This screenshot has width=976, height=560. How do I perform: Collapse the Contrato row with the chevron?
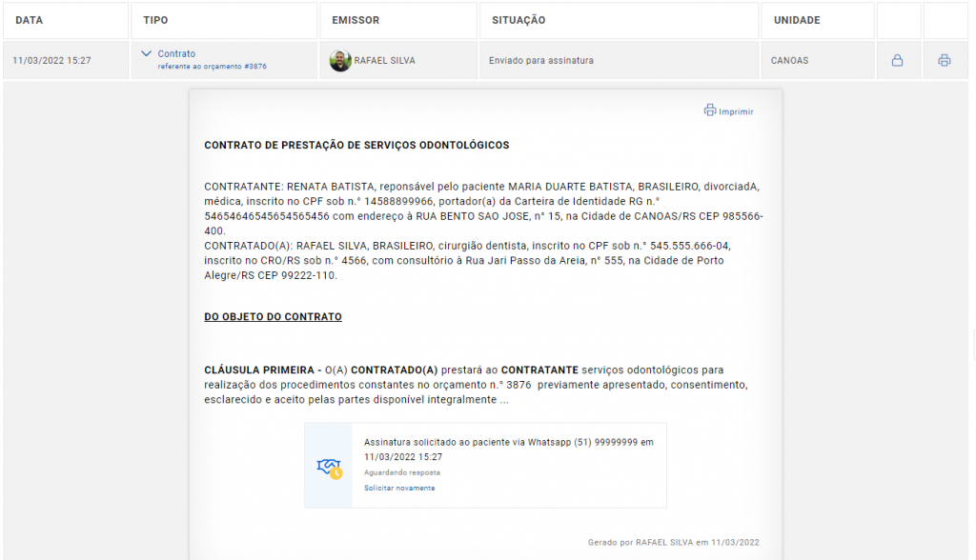(146, 54)
